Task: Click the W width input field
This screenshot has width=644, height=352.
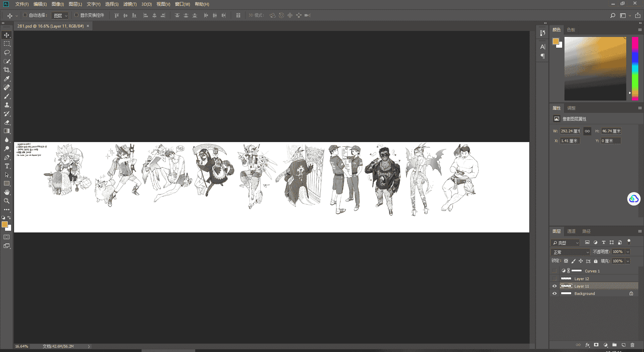Action: click(x=570, y=131)
